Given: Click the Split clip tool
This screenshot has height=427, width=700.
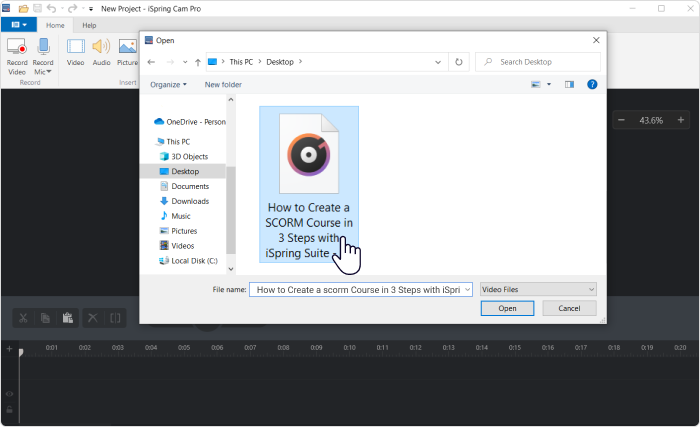Looking at the screenshot, I should [115, 318].
